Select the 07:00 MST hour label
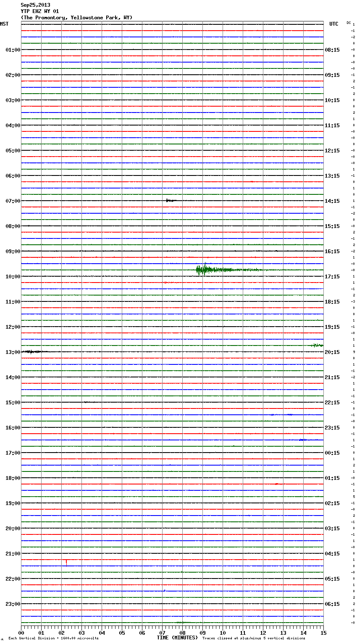Image resolution: width=357 pixels, height=644 pixels. click(13, 201)
